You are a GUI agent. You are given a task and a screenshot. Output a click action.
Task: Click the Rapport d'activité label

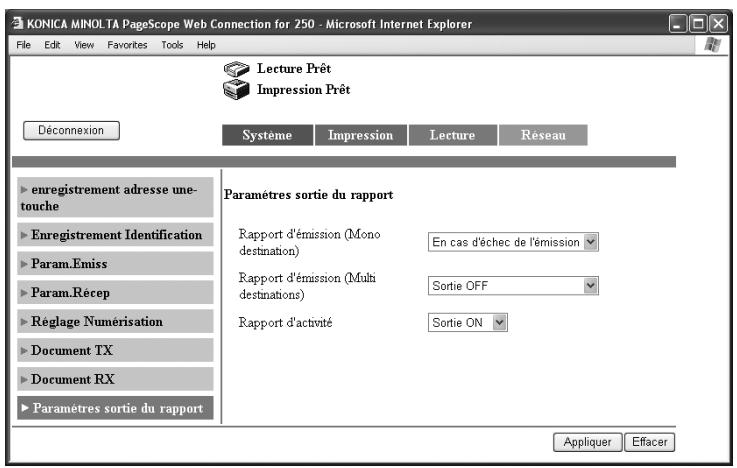[285, 323]
